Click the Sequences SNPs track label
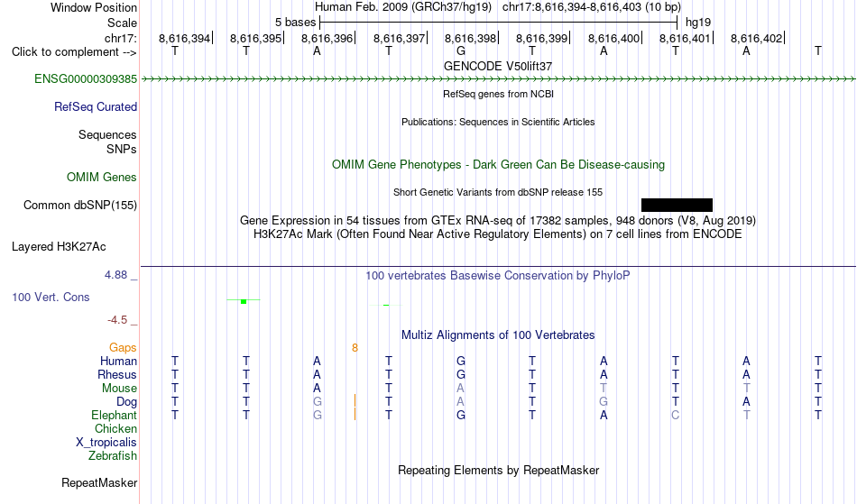 [x=107, y=142]
